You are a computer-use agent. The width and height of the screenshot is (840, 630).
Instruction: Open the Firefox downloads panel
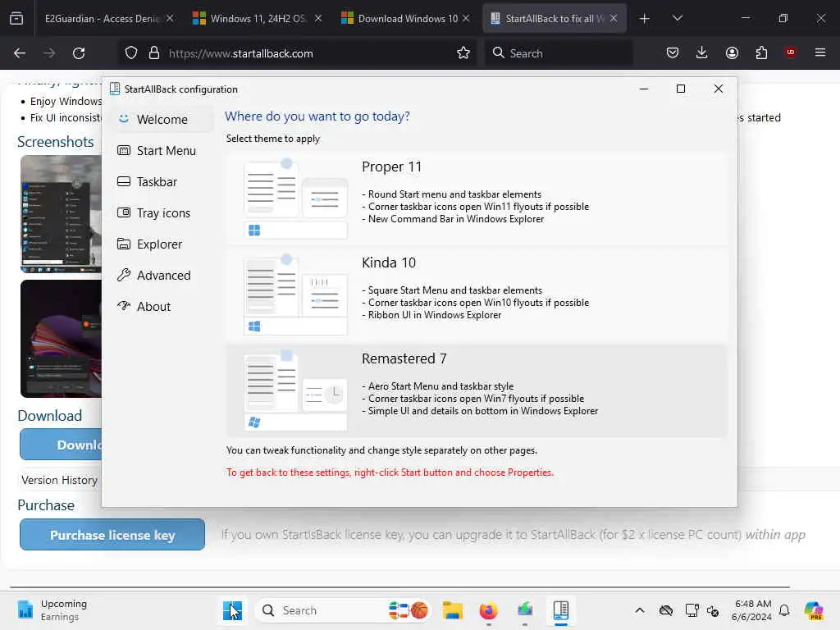point(702,53)
